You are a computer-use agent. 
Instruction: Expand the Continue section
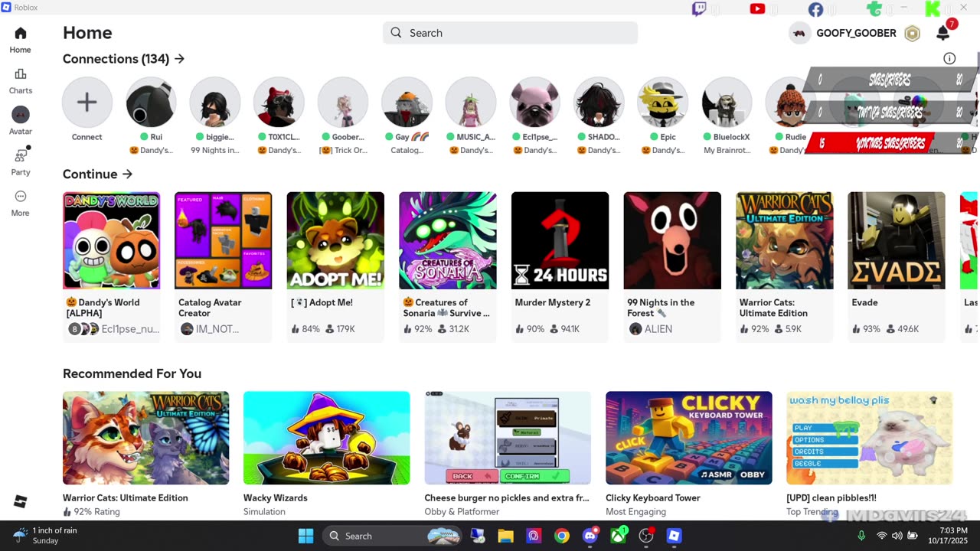coord(97,174)
